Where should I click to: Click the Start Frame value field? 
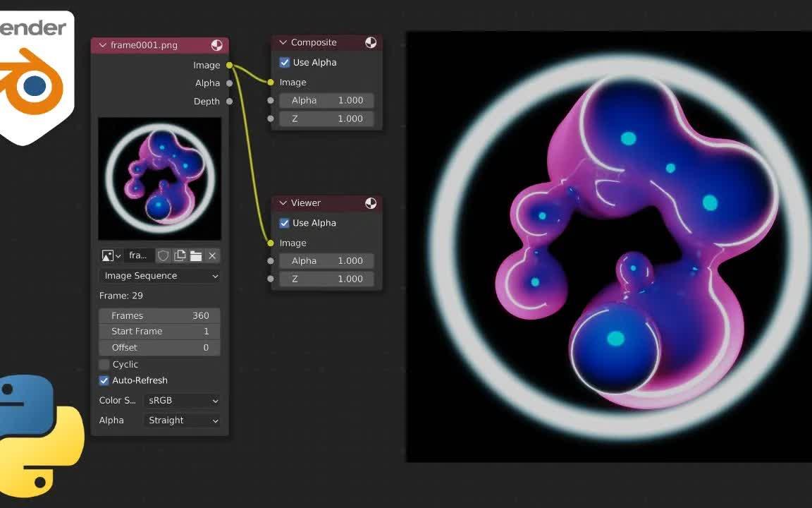[x=159, y=331]
